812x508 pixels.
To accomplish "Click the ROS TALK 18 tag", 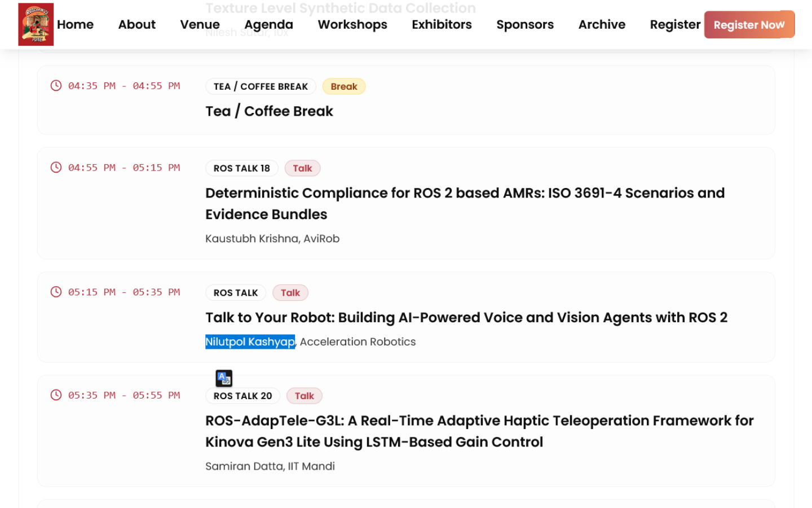I will (241, 168).
